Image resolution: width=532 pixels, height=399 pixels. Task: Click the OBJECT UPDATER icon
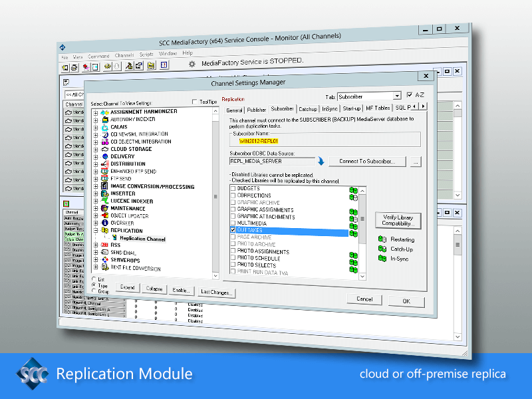click(x=104, y=215)
